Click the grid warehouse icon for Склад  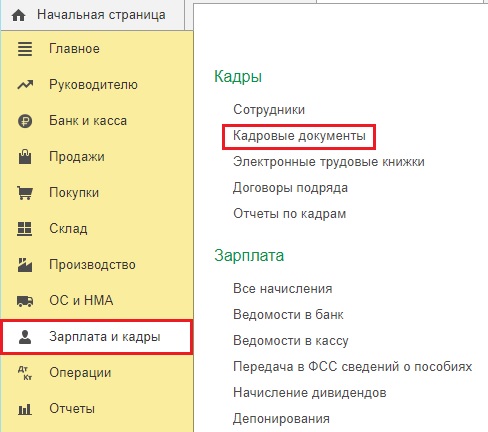pyautogui.click(x=25, y=229)
